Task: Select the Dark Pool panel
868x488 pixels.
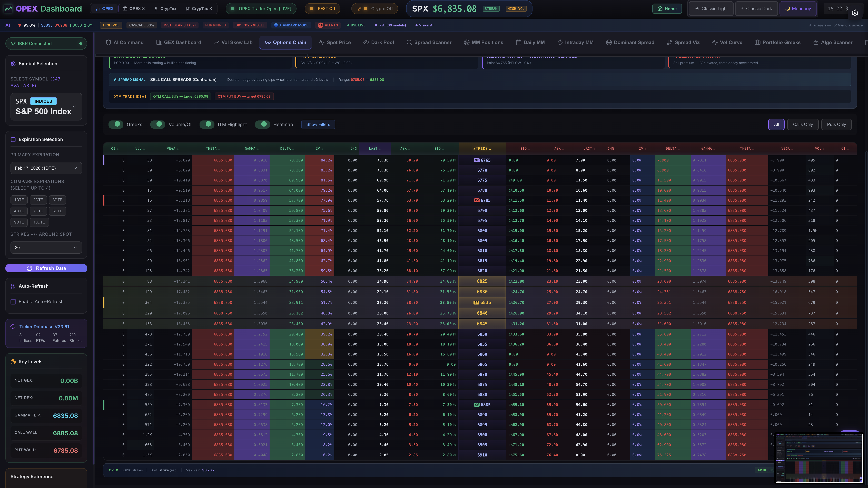Action: pos(379,42)
